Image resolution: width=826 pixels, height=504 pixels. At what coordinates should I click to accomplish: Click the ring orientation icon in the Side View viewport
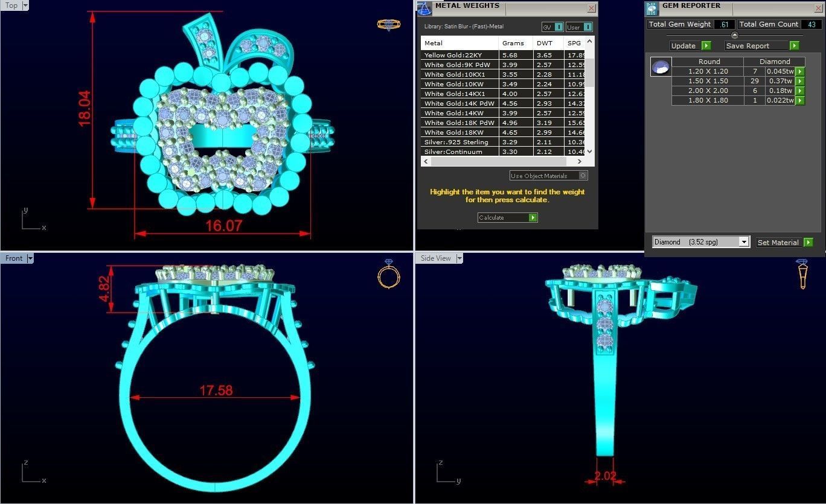802,274
